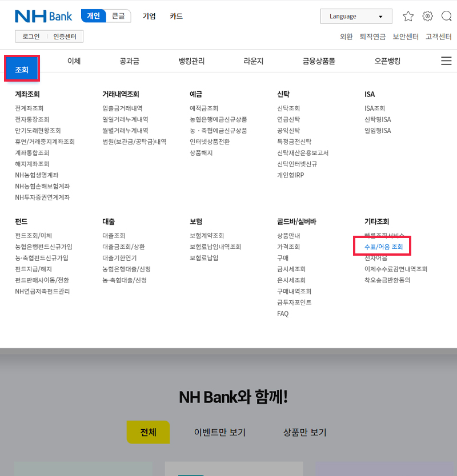Open NH농협생명계좌 link
457x476 pixels.
coord(37,175)
